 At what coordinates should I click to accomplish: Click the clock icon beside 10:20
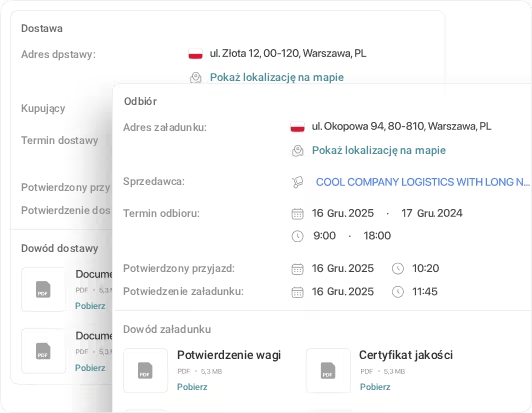[x=398, y=269]
